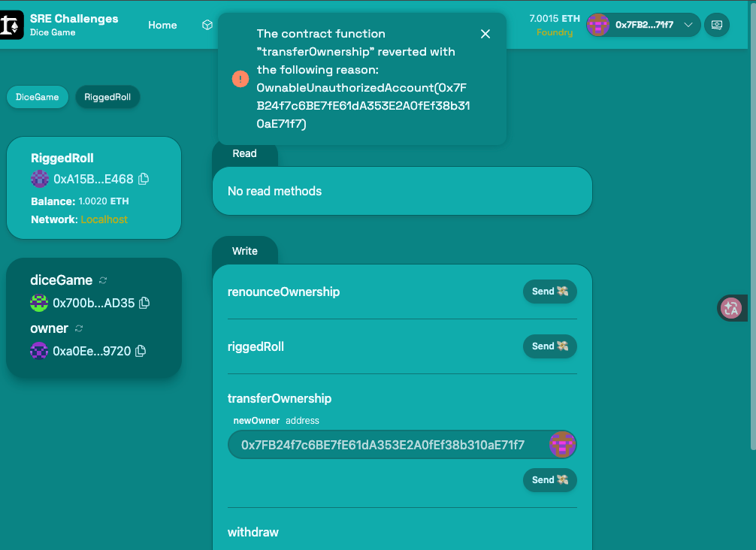The width and height of the screenshot is (756, 550).
Task: Open the 0x700b...AD35 address link
Action: (x=93, y=303)
